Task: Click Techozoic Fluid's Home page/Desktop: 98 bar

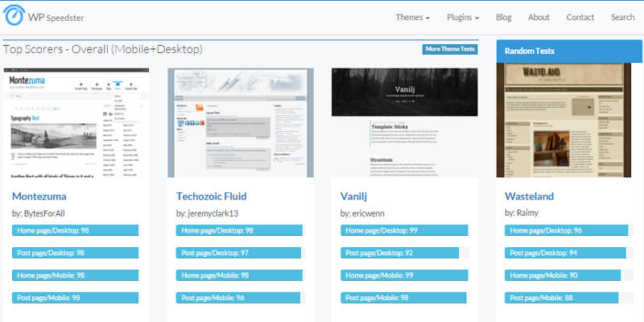Action: click(x=239, y=230)
